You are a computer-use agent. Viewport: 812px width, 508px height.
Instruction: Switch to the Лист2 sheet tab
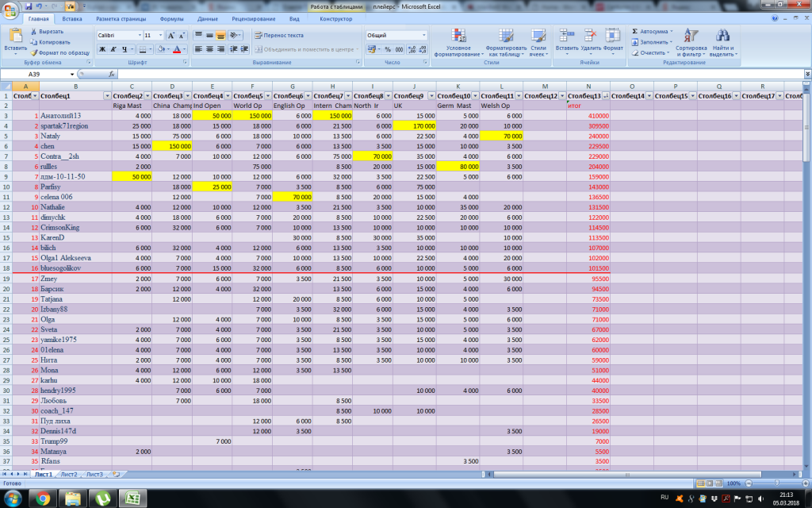(69, 474)
